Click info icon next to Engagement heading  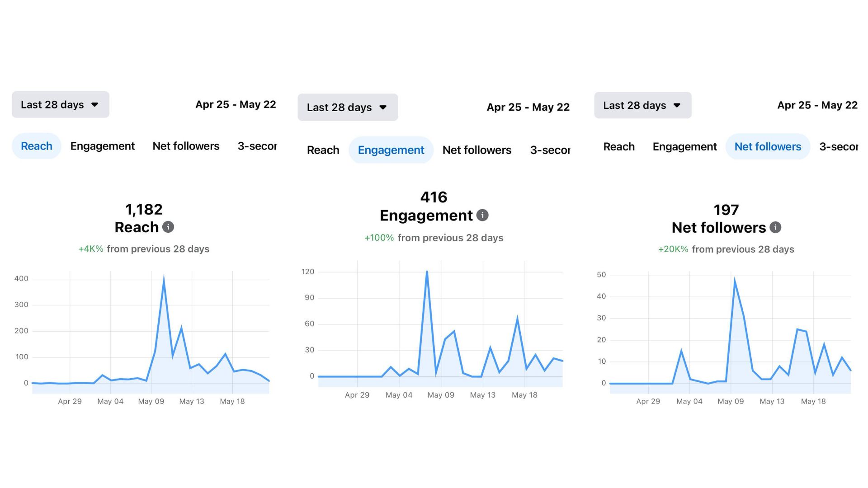tap(482, 215)
